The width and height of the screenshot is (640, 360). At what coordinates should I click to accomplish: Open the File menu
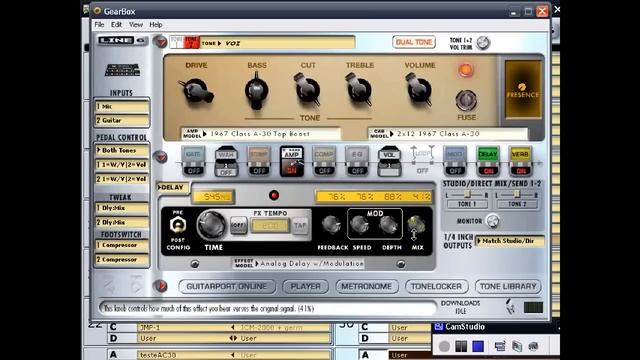coord(99,24)
